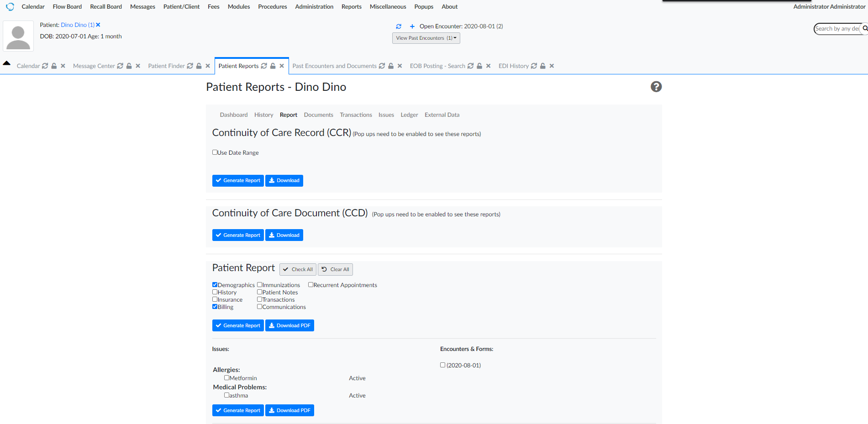Click the refresh icon on the Calendar tab
Viewport: 868px width, 424px height.
tap(45, 65)
